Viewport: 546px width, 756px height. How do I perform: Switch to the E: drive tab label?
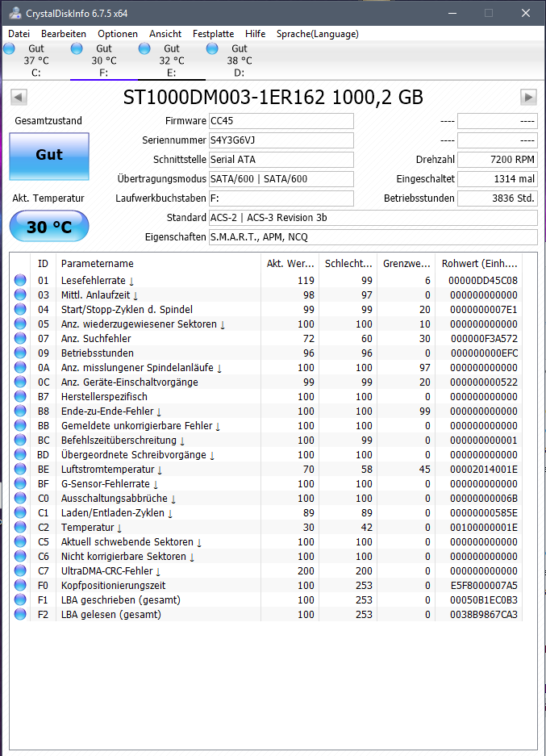[x=172, y=73]
